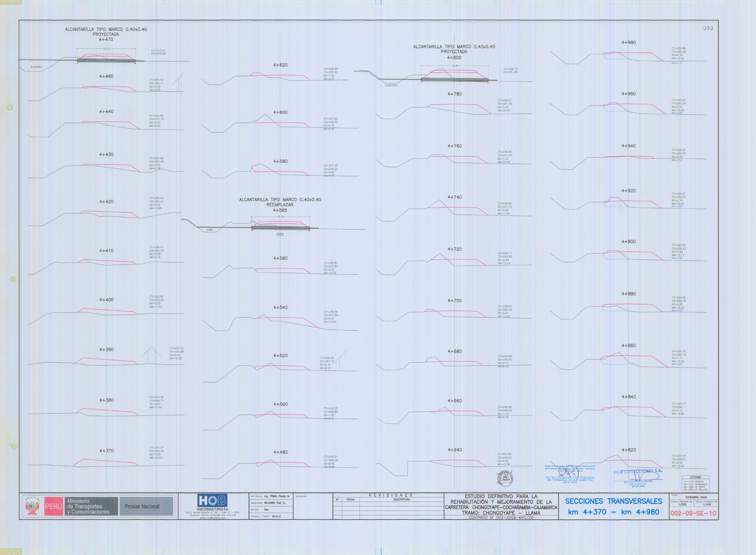Screen dimensions: 756x555
Task: Click the 'HOB CONSULTORES S.A.' blue stamp text
Action: click(x=638, y=471)
